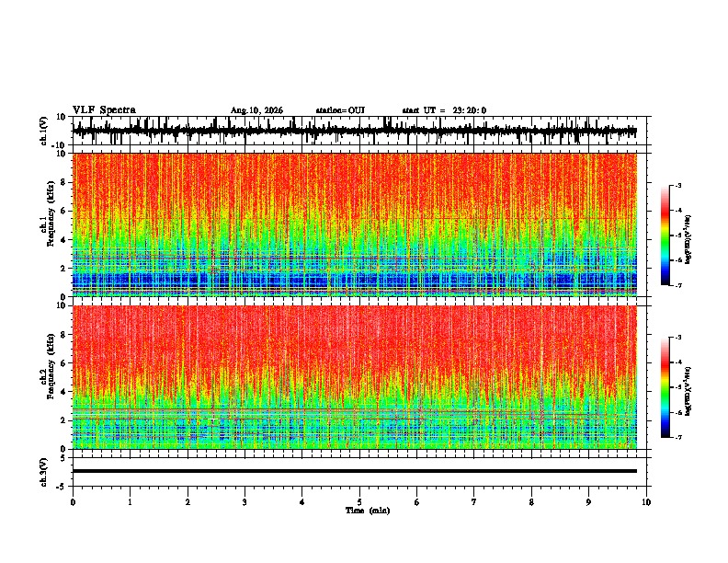728x563 pixels.
Task: Click the "-7" label below the ch.2 color bar
Action: (x=677, y=437)
